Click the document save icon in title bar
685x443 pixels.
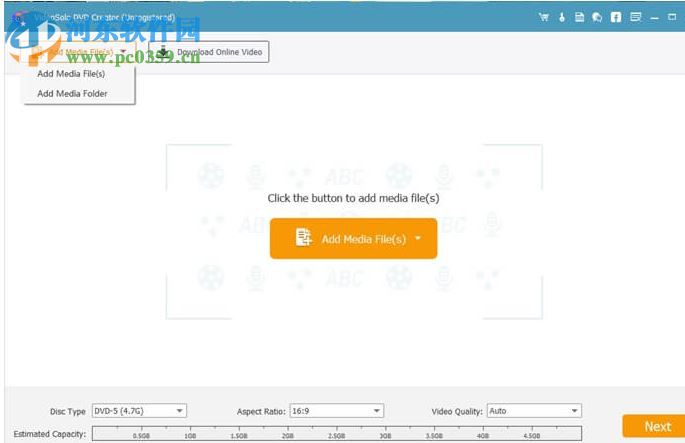pyautogui.click(x=579, y=17)
